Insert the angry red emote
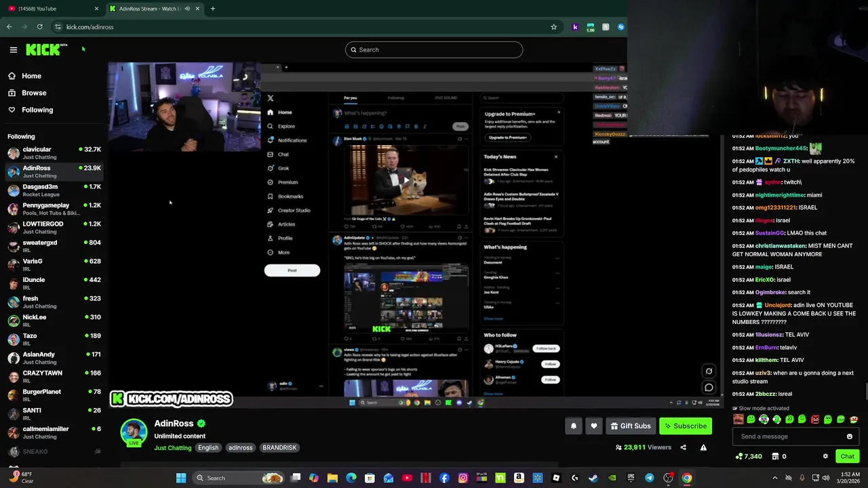Viewport: 868px width, 488px height. point(815,420)
